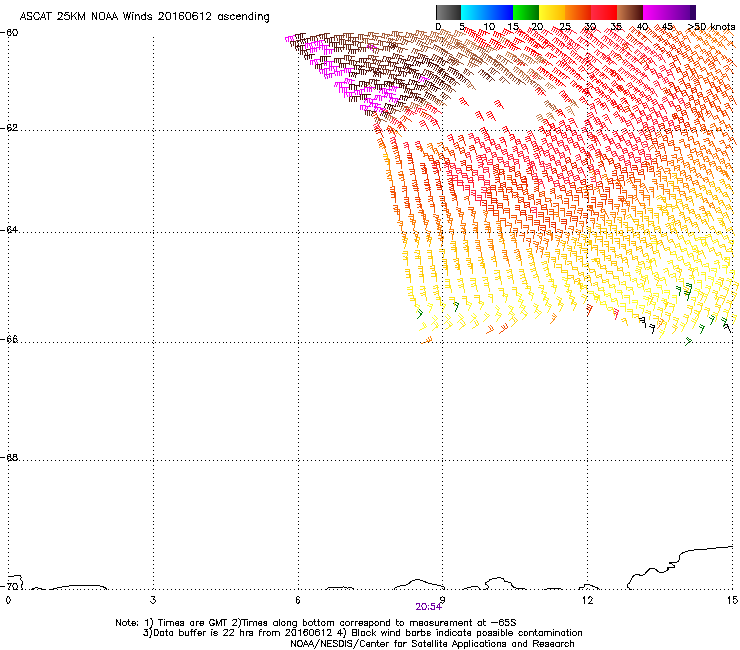The width and height of the screenshot is (740, 650).
Task: Click the '>50 knots' legend label
Action: [711, 27]
